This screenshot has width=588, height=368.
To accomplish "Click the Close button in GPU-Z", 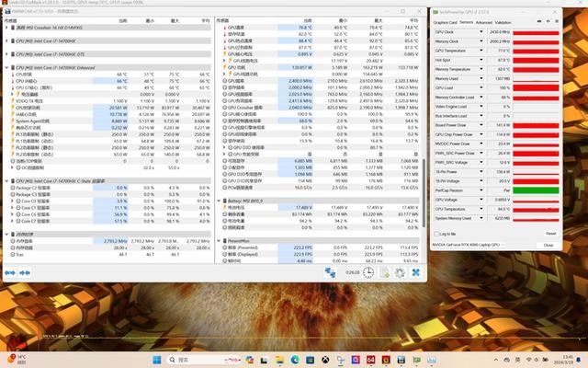I will pyautogui.click(x=548, y=246).
